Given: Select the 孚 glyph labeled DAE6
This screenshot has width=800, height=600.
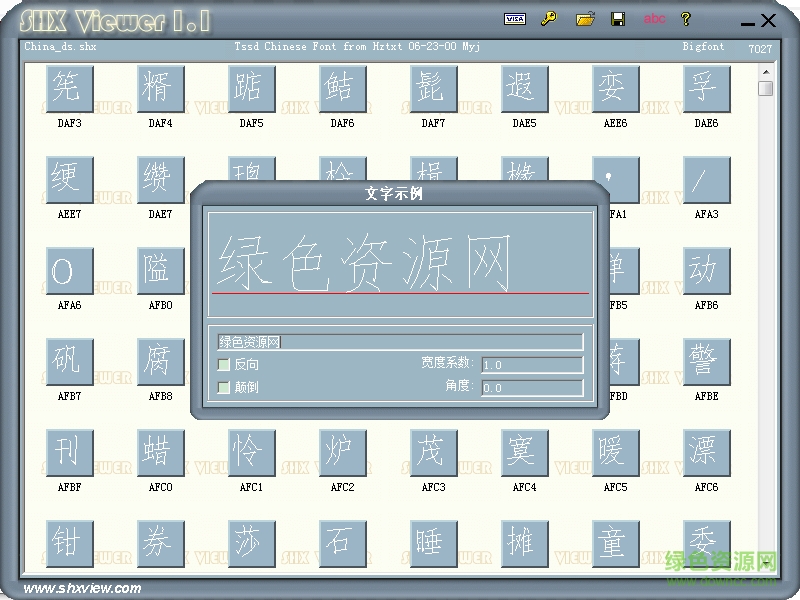Looking at the screenshot, I should (706, 88).
